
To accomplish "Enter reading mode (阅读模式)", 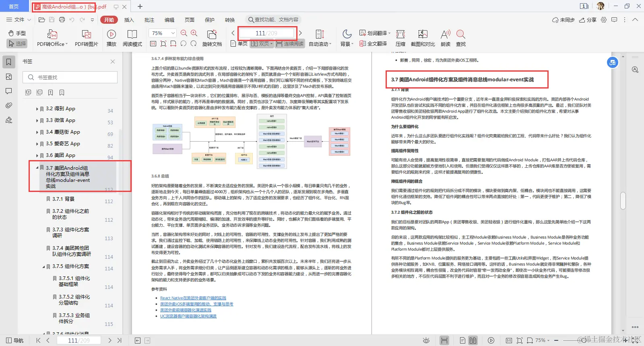I will (132, 39).
